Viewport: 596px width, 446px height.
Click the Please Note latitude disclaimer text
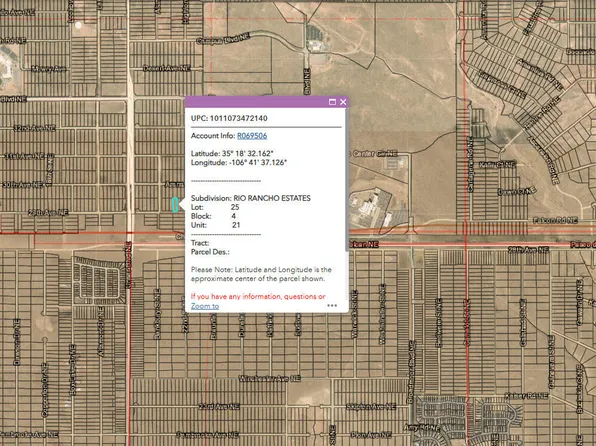pyautogui.click(x=261, y=274)
